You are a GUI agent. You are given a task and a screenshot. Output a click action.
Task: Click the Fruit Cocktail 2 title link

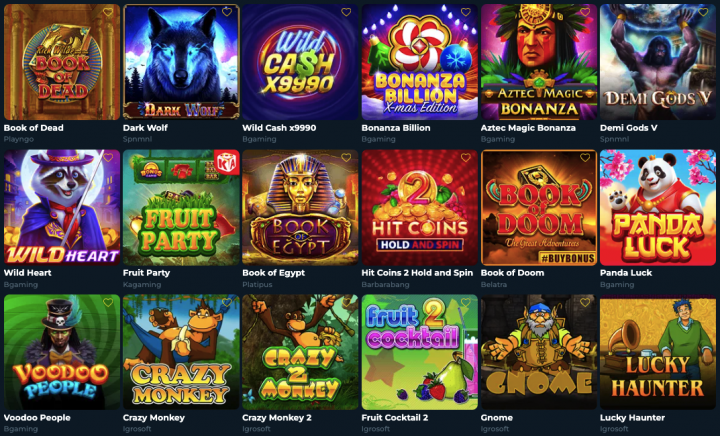395,418
